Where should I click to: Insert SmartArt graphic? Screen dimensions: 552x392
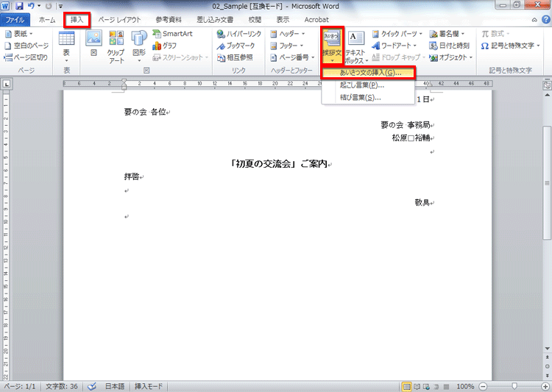click(x=172, y=34)
